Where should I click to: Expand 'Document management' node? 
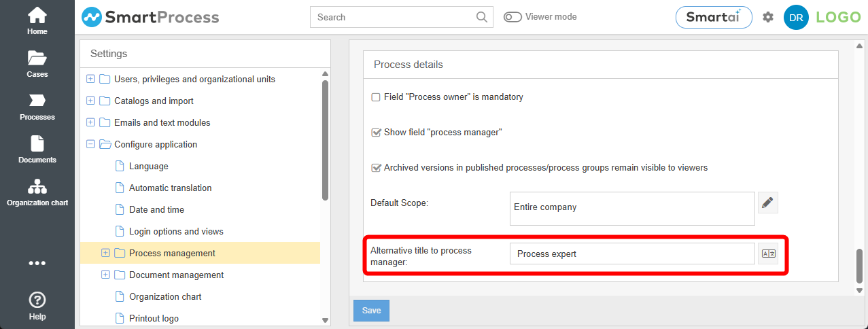pyautogui.click(x=105, y=275)
